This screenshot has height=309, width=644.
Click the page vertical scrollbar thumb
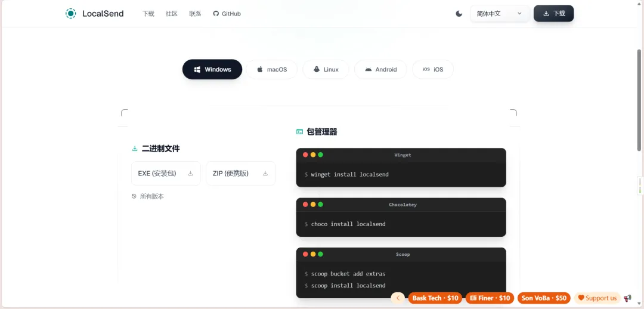point(639,100)
